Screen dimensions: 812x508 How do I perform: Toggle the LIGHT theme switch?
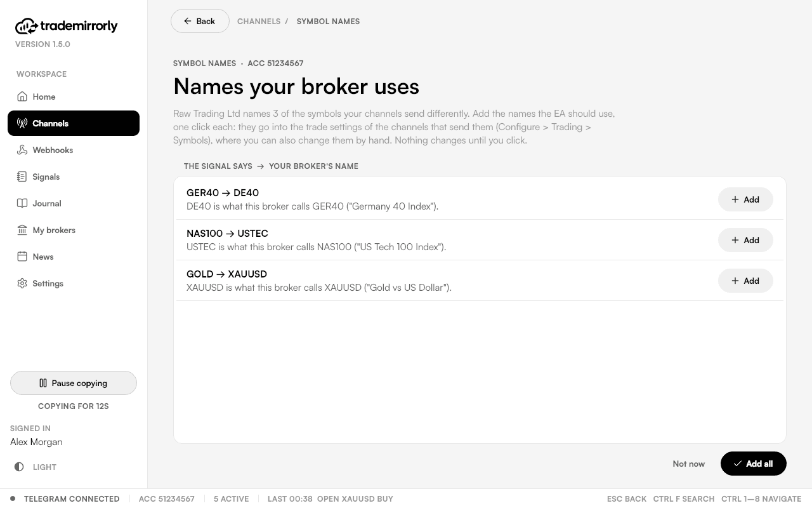(x=36, y=467)
